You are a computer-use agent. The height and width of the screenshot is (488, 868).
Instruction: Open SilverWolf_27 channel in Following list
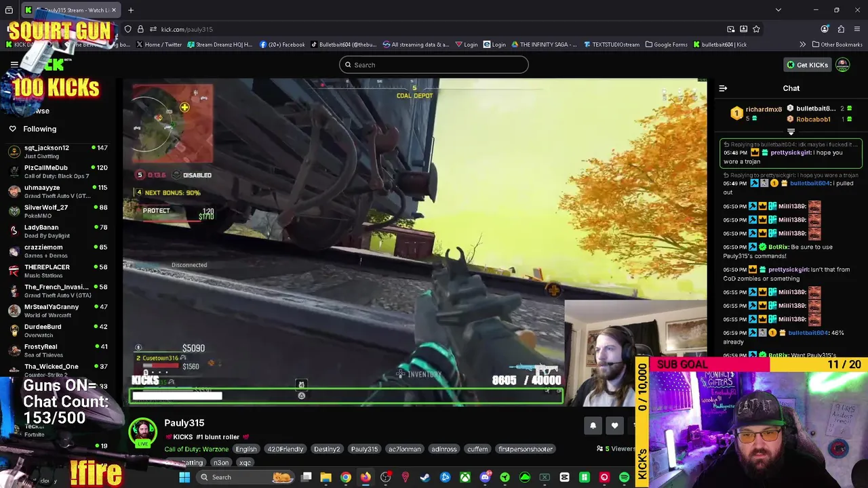(58, 211)
